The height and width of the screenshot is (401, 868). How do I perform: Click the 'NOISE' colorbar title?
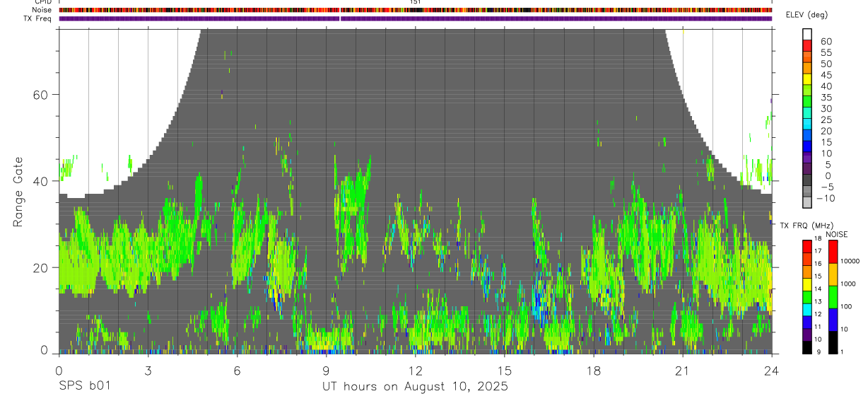[836, 235]
